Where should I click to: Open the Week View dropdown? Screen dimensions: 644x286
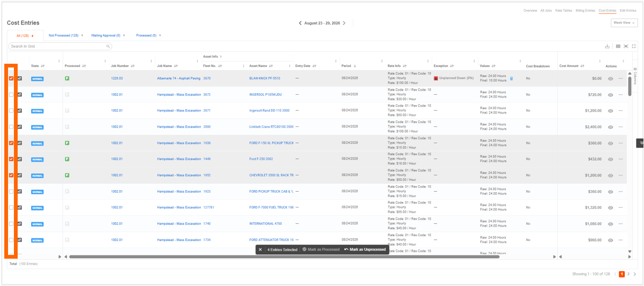pos(624,23)
